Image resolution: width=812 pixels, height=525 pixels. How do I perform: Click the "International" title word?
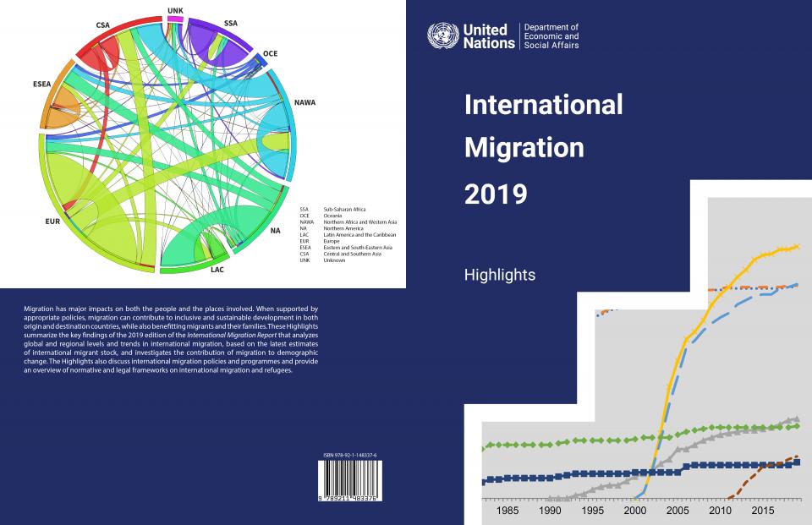(543, 105)
